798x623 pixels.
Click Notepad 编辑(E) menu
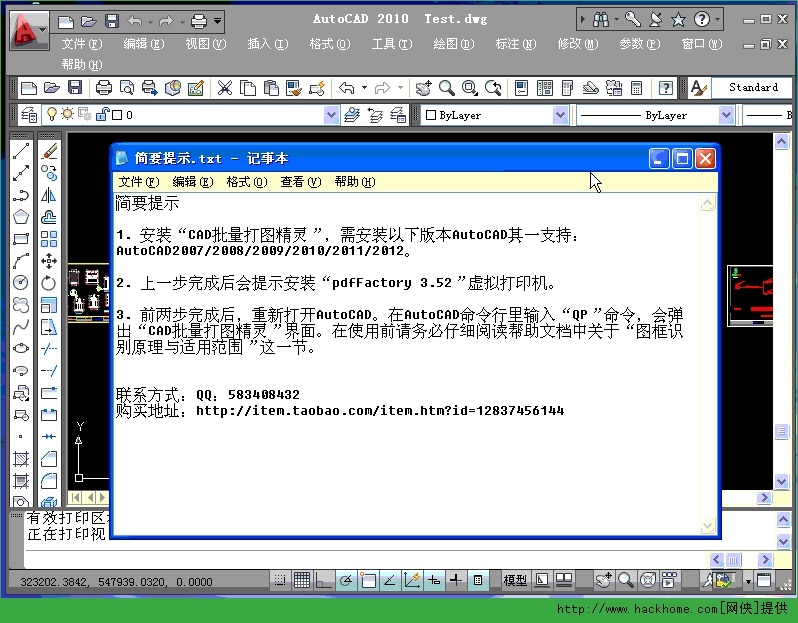click(x=193, y=182)
